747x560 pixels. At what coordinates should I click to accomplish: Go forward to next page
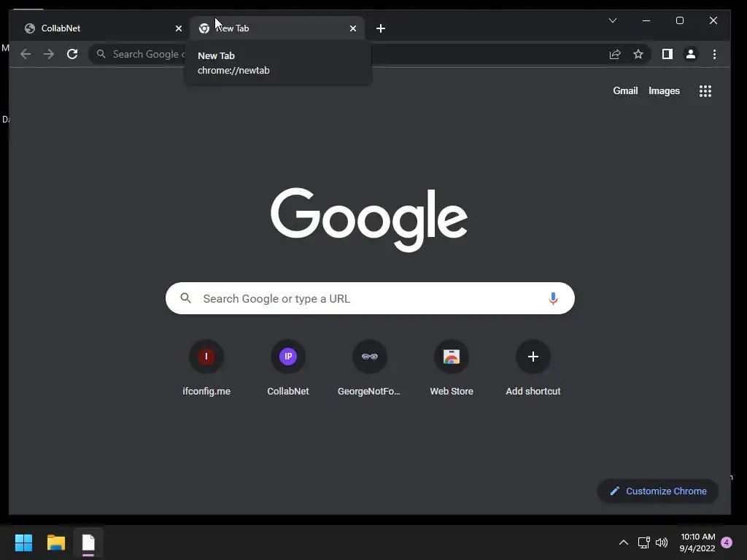49,54
